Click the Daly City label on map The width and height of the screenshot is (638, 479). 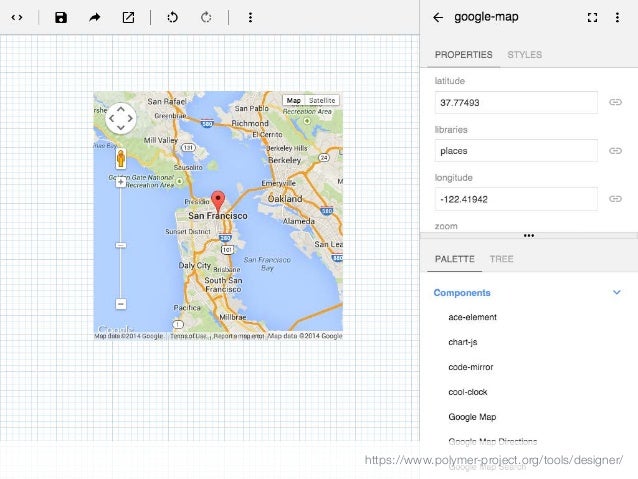pos(194,265)
